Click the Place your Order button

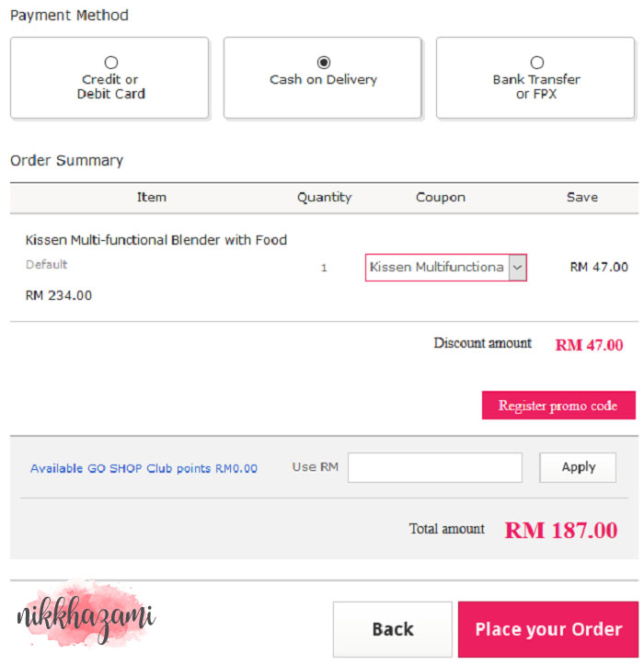pos(548,629)
